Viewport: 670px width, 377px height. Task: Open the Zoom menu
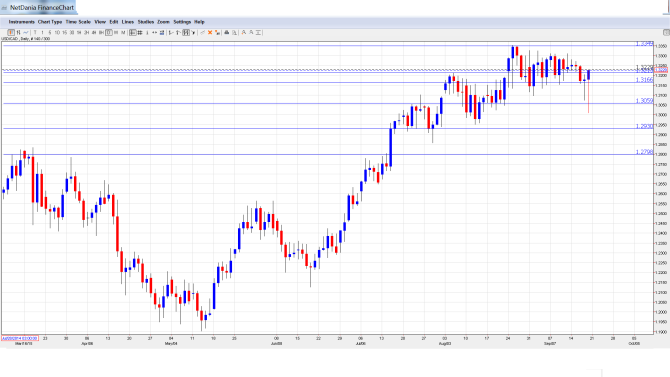[x=163, y=22]
